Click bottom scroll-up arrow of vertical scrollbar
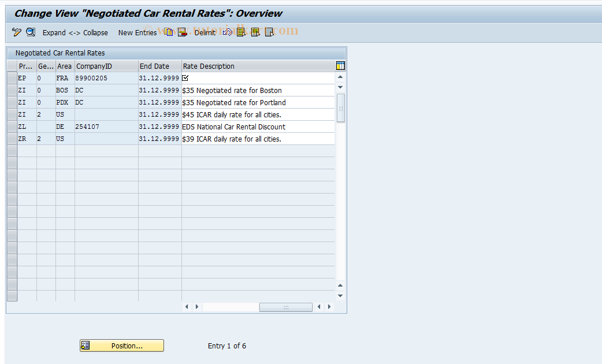The height and width of the screenshot is (364, 602). 340,285
